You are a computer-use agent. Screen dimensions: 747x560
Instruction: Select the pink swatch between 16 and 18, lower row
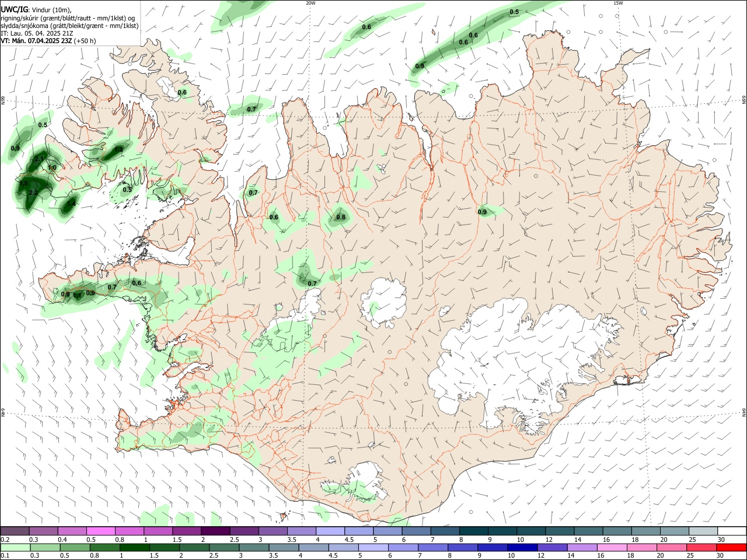tap(612, 547)
